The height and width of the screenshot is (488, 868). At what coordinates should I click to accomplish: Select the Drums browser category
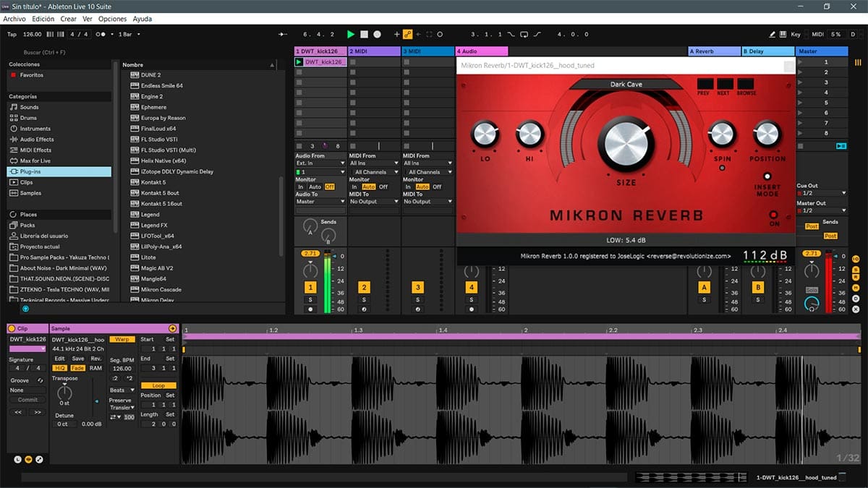tap(28, 118)
